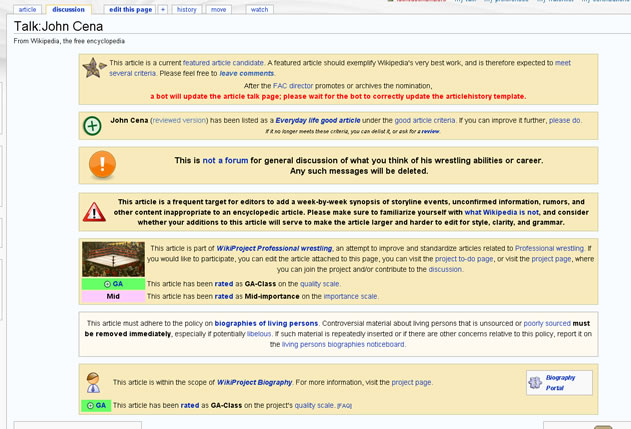This screenshot has height=429, width=631.
Task: Click the FAQ link after quality scale
Action: coord(344,406)
